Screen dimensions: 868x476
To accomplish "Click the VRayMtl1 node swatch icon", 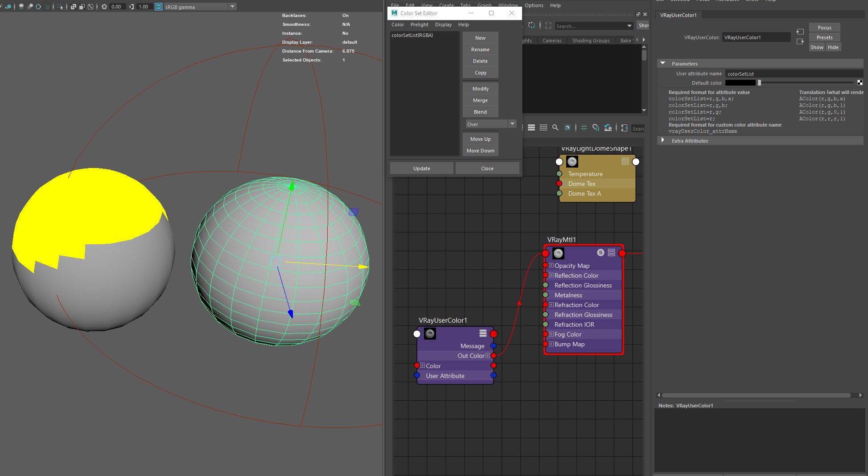I will click(x=558, y=253).
